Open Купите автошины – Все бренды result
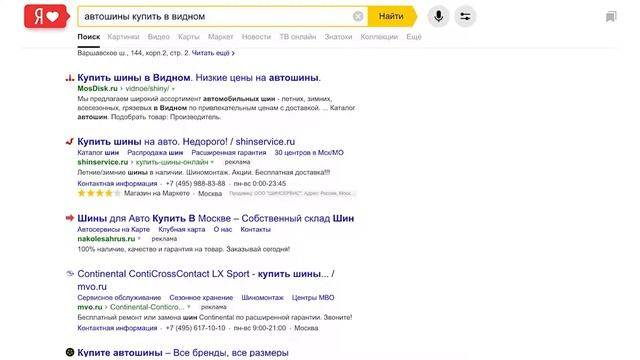The width and height of the screenshot is (640, 360). (183, 353)
